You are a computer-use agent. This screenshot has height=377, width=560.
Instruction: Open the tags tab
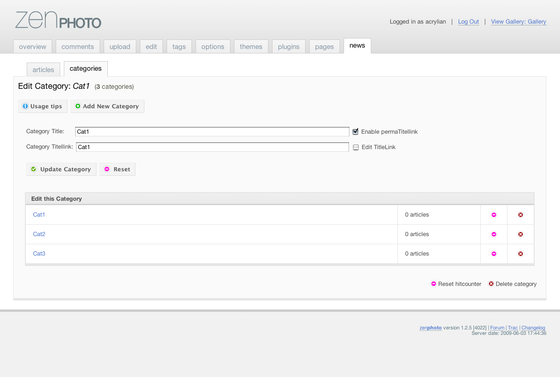pos(179,47)
